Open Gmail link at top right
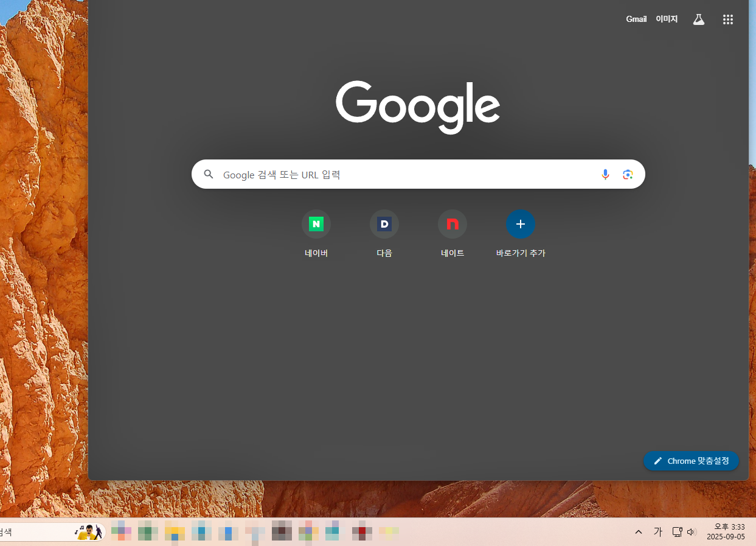756x546 pixels. 636,19
